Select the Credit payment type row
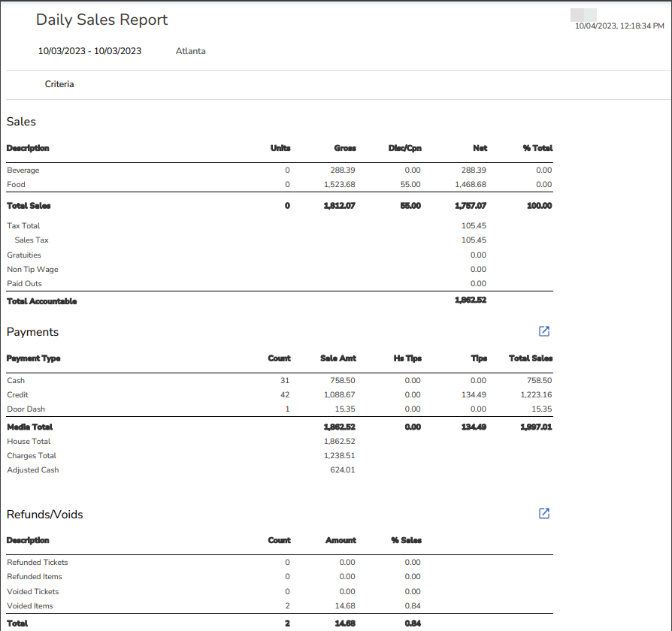The width and height of the screenshot is (672, 631). [x=17, y=395]
